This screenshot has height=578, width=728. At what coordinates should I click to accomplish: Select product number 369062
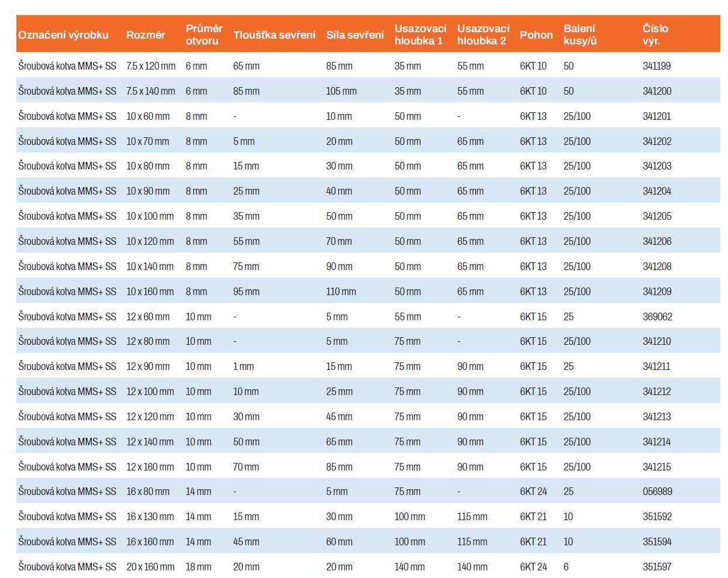click(x=657, y=317)
